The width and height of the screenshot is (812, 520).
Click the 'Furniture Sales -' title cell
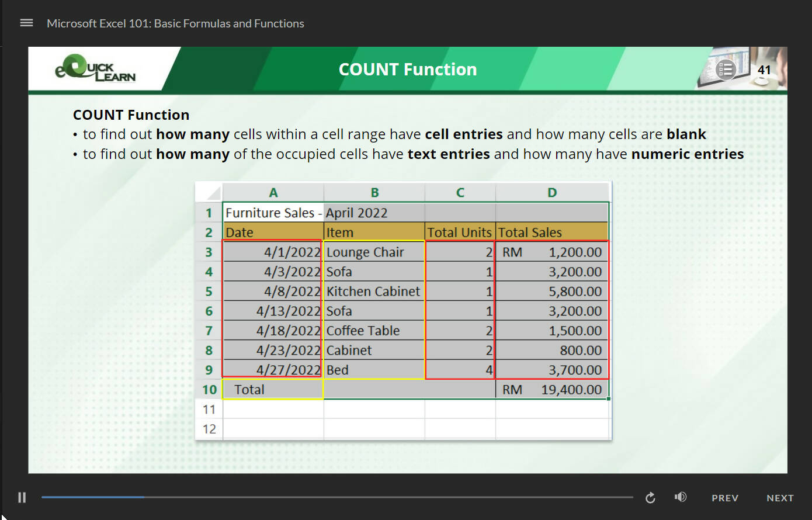[273, 213]
